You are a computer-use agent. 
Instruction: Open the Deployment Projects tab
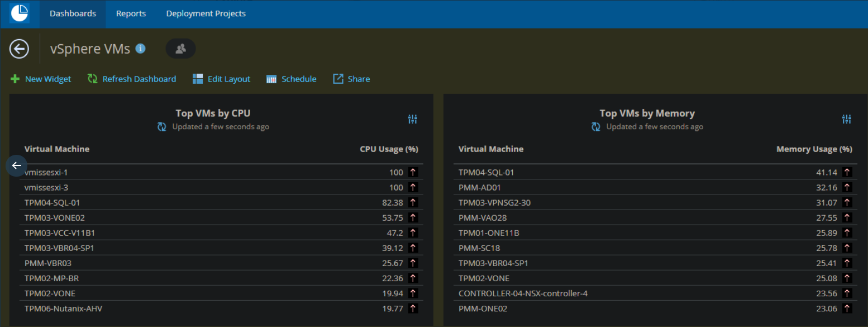tap(206, 13)
